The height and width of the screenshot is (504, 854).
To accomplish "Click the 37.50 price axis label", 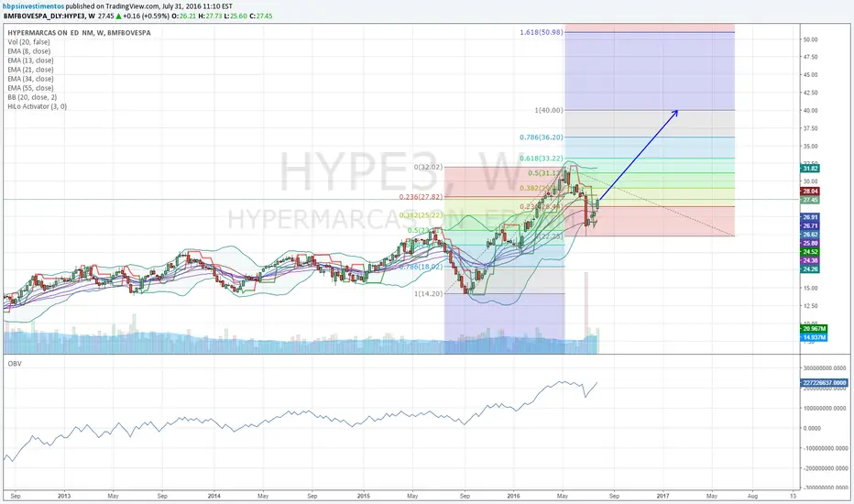I will 810,128.
